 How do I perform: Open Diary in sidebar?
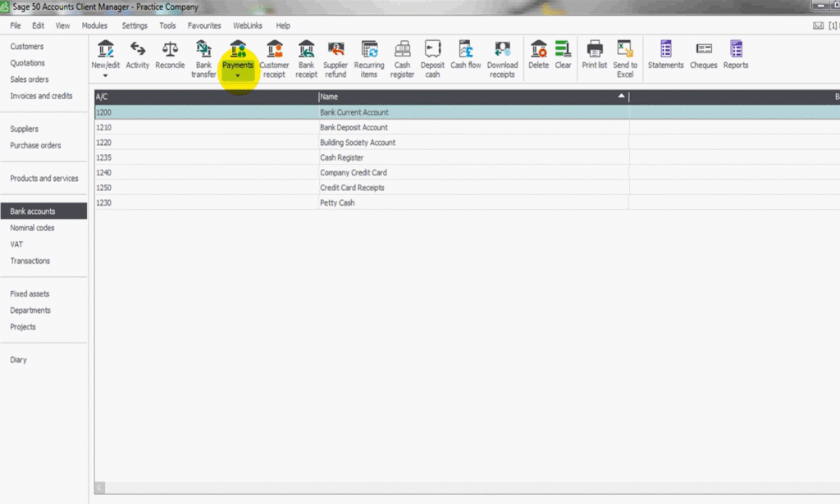tap(18, 360)
